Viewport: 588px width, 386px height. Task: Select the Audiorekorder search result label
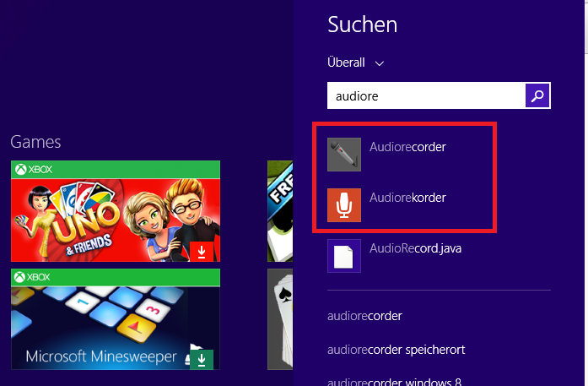pyautogui.click(x=407, y=198)
